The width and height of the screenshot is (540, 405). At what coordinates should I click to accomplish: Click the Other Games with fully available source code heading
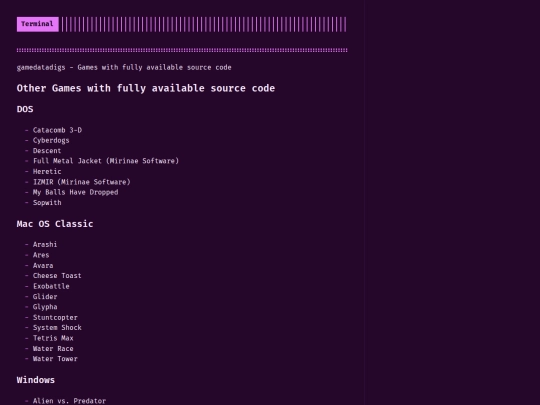(146, 89)
